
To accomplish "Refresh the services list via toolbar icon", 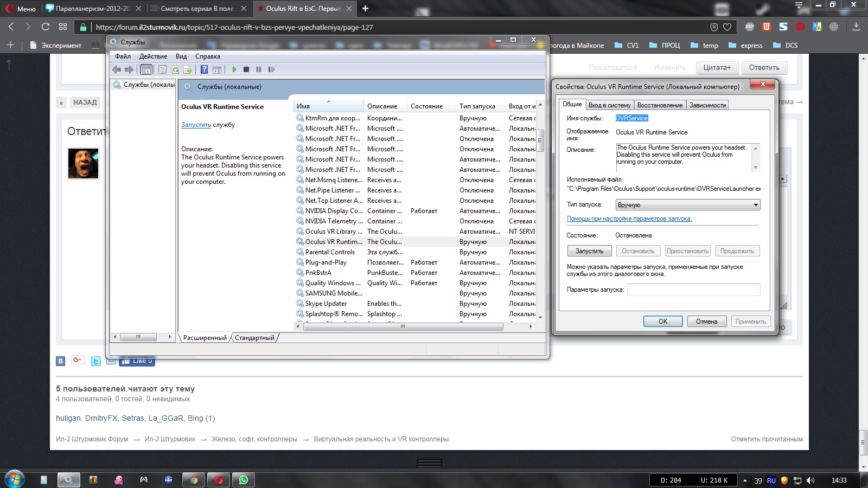I will [175, 69].
